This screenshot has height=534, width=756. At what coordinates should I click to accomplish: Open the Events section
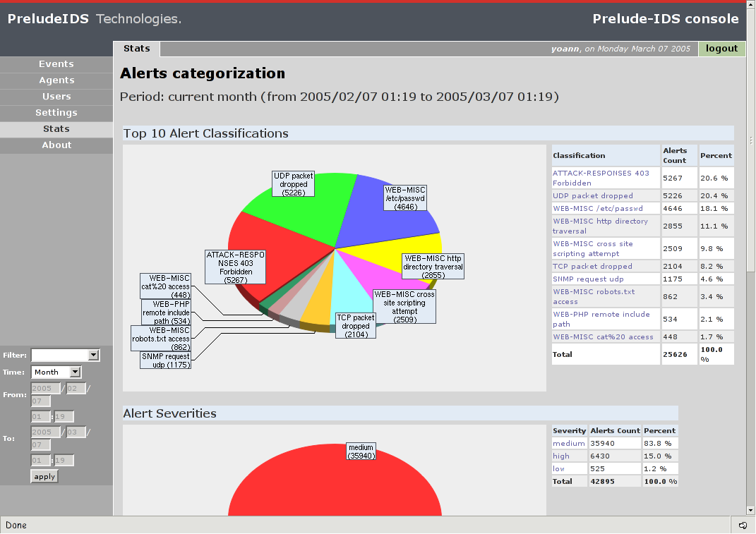point(56,64)
